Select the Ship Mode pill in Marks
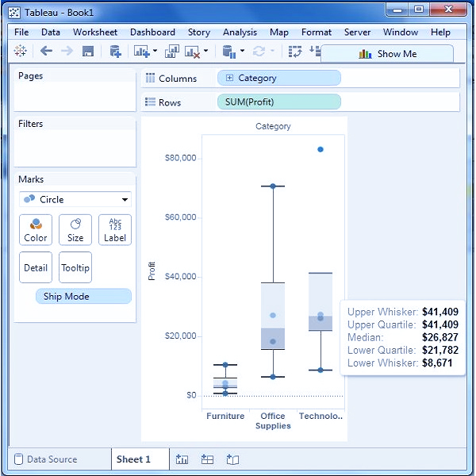Viewport: 476px width, 476px height. pos(83,296)
